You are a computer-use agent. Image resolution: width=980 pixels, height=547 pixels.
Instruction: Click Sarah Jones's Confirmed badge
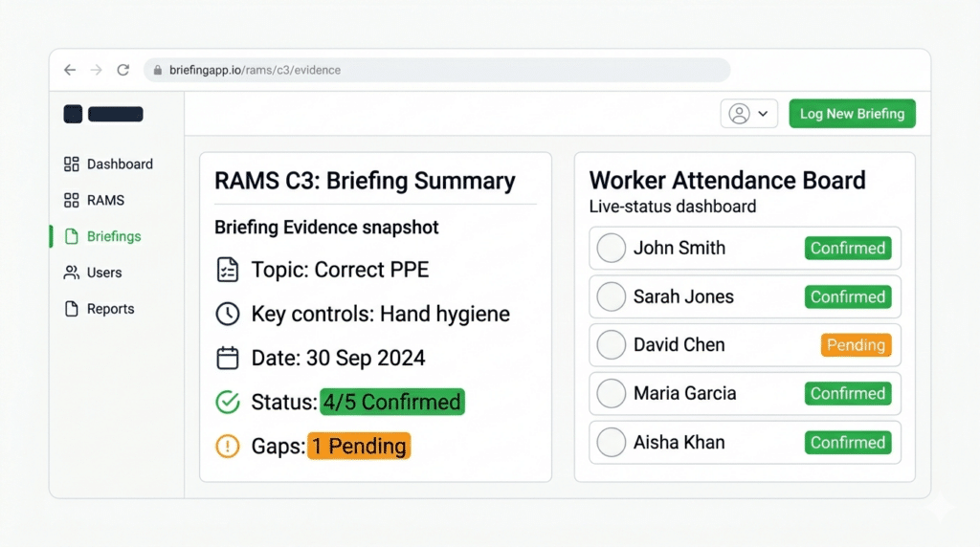(x=848, y=296)
